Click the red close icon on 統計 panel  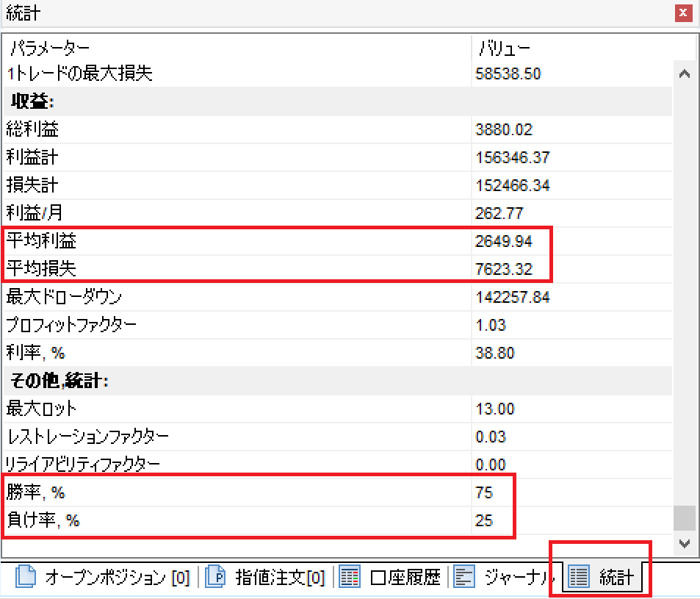coord(683,12)
